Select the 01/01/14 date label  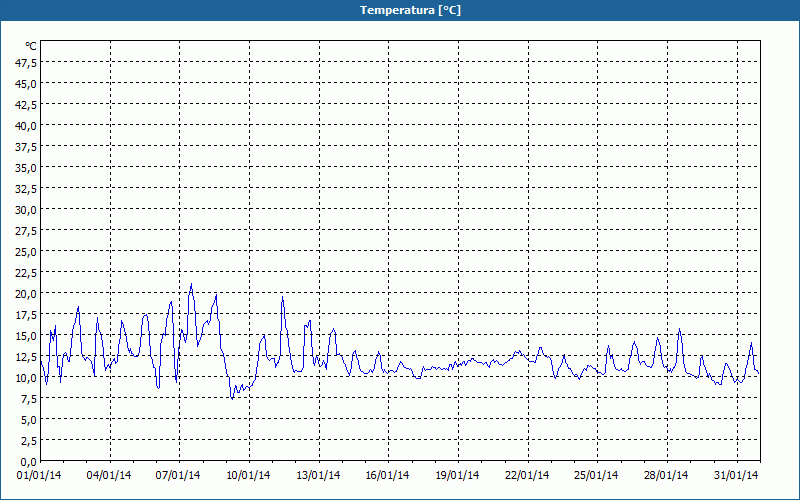[x=39, y=476]
